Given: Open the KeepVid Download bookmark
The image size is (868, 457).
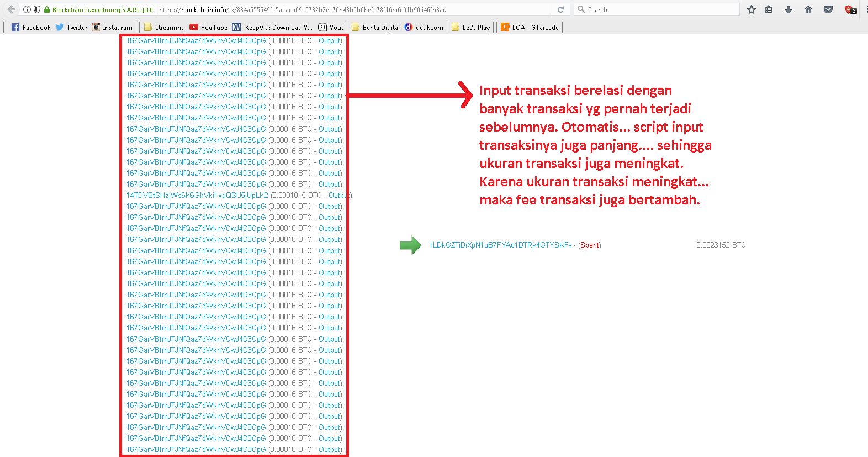Looking at the screenshot, I should click(x=272, y=27).
